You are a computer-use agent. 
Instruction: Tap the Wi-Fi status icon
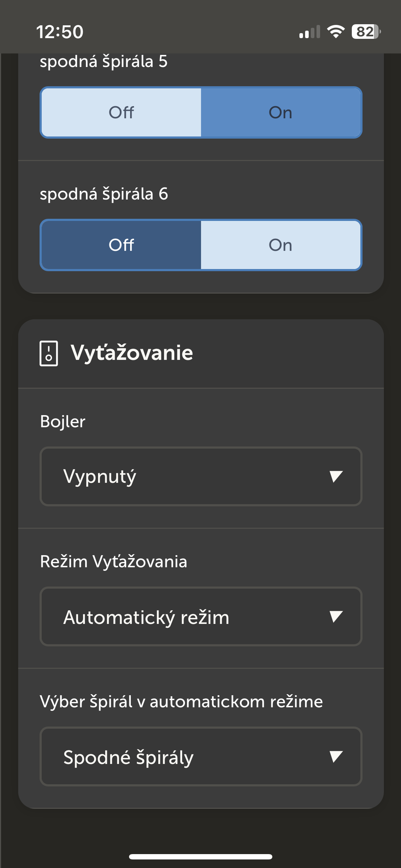click(x=336, y=32)
